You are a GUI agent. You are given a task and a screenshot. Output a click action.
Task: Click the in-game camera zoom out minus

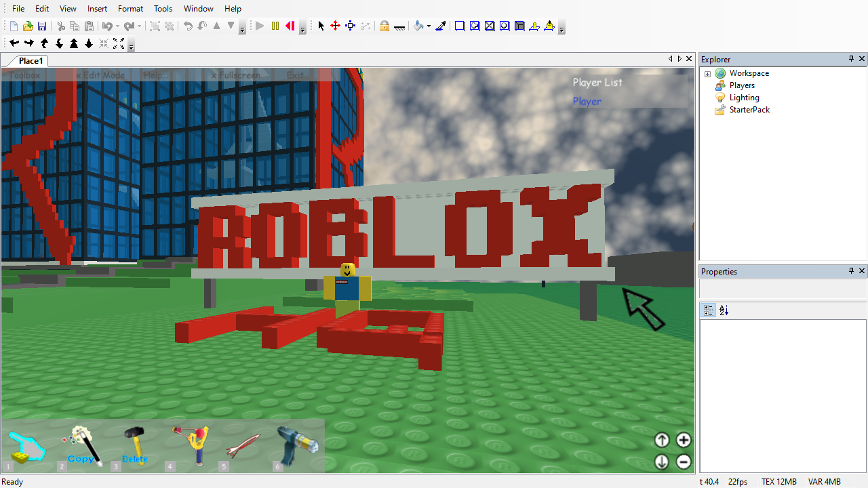point(684,462)
